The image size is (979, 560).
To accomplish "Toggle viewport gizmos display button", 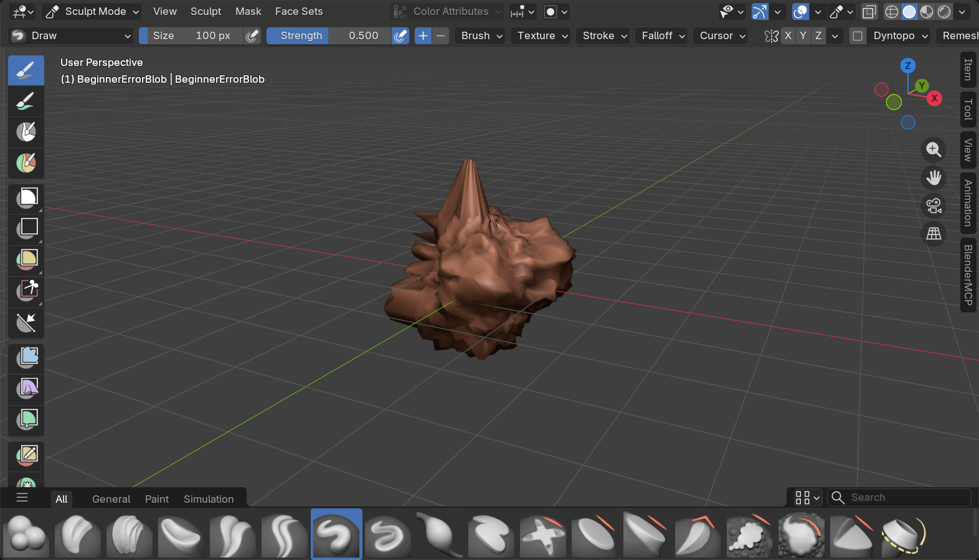I will 760,12.
